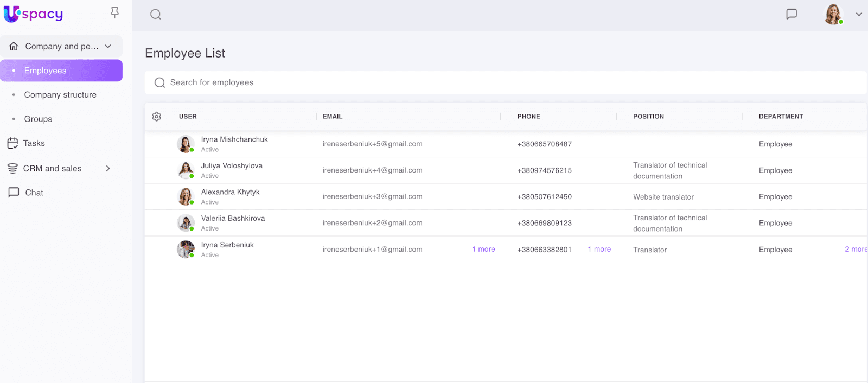868x383 pixels.
Task: Click the Uspacy logo
Action: 33,14
